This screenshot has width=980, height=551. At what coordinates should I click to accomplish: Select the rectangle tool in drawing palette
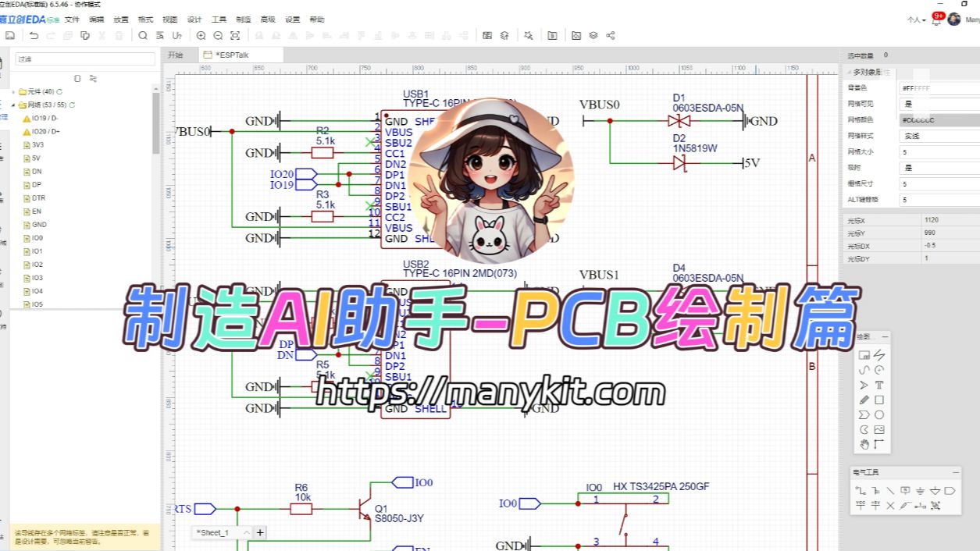click(x=879, y=400)
